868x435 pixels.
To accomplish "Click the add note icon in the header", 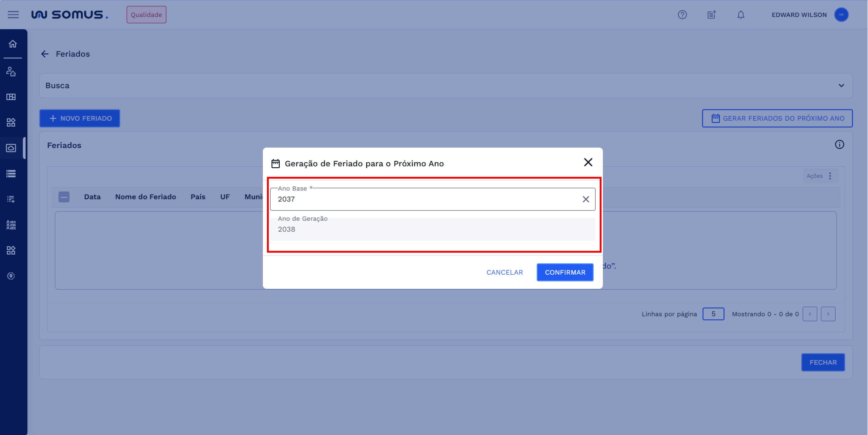I will pyautogui.click(x=711, y=14).
